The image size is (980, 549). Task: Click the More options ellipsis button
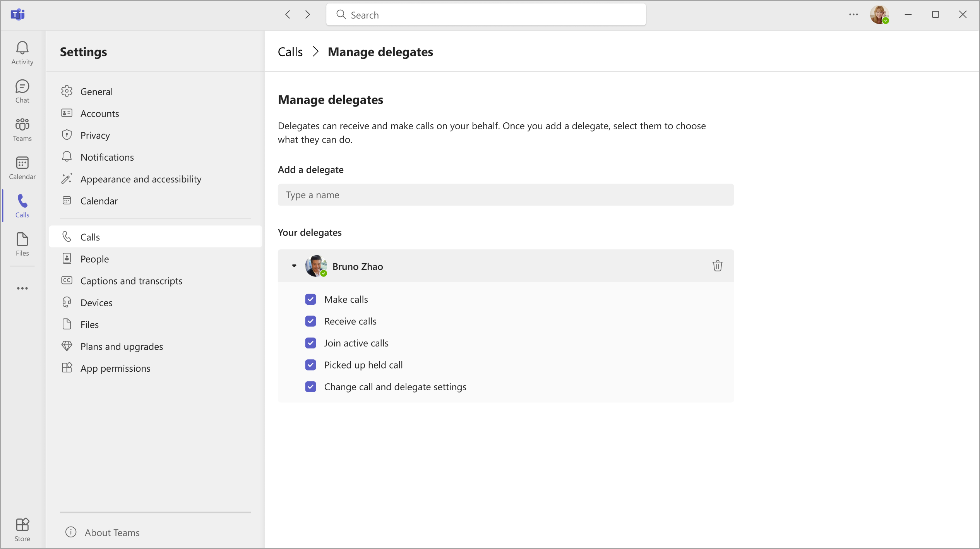pyautogui.click(x=853, y=14)
